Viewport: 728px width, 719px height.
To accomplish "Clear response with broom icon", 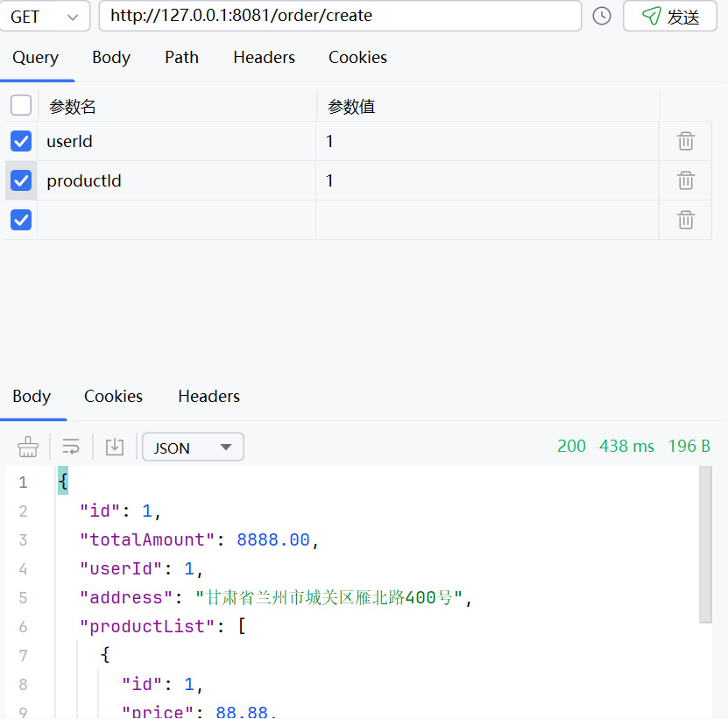I will (x=28, y=447).
